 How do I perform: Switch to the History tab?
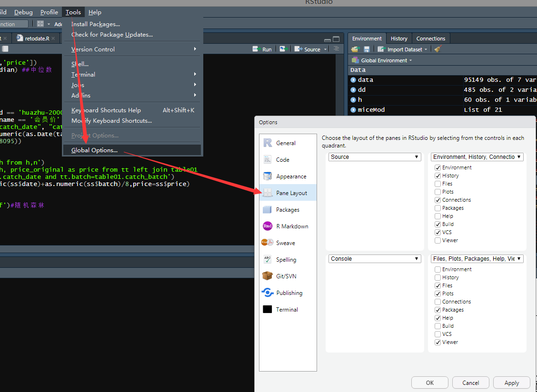(399, 39)
